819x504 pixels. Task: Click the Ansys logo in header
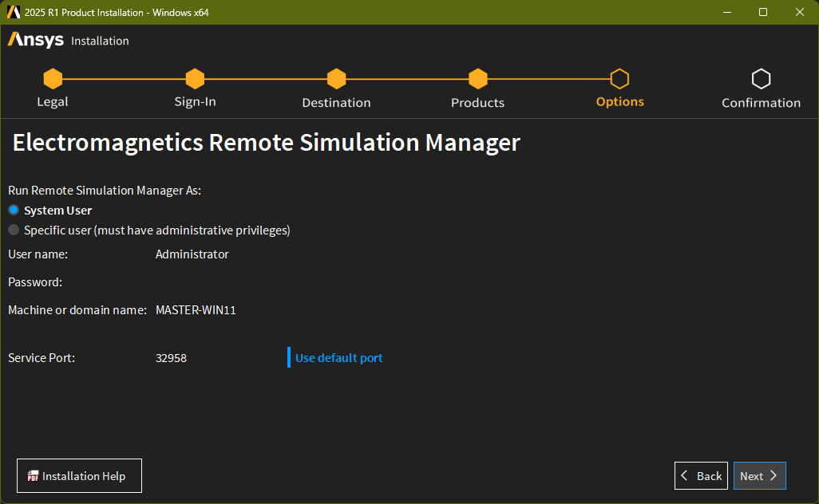pyautogui.click(x=36, y=40)
